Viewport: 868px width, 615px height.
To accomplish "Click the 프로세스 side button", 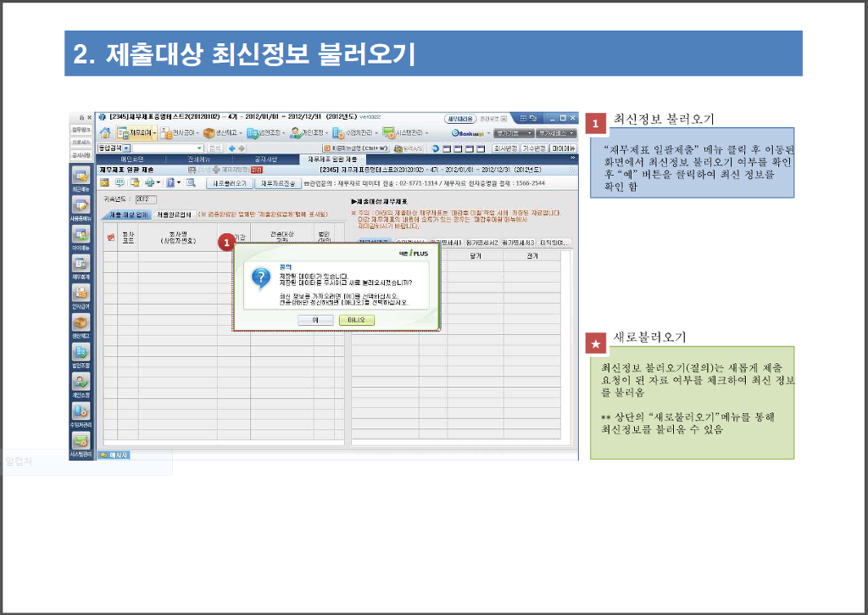I will (81, 143).
